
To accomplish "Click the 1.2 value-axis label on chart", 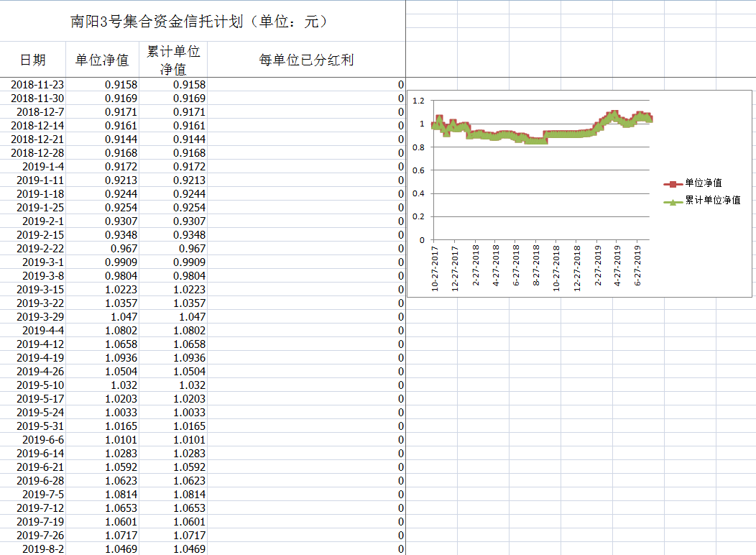I will 418,101.
